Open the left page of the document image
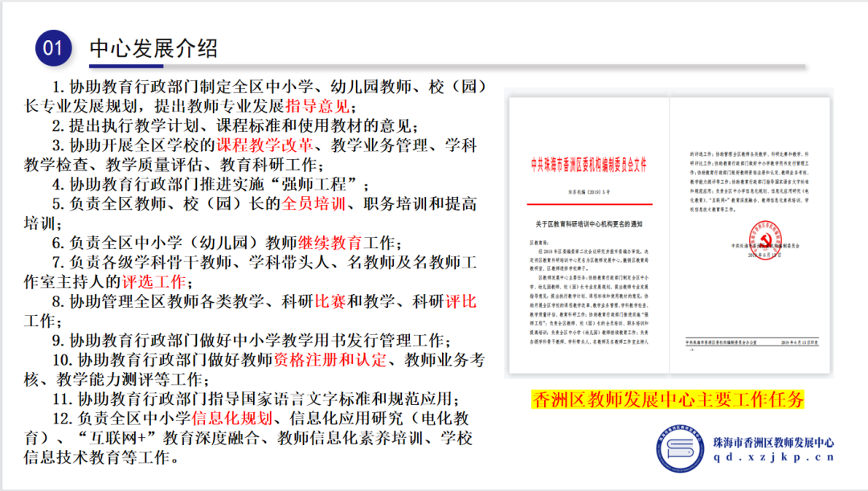 (x=589, y=235)
